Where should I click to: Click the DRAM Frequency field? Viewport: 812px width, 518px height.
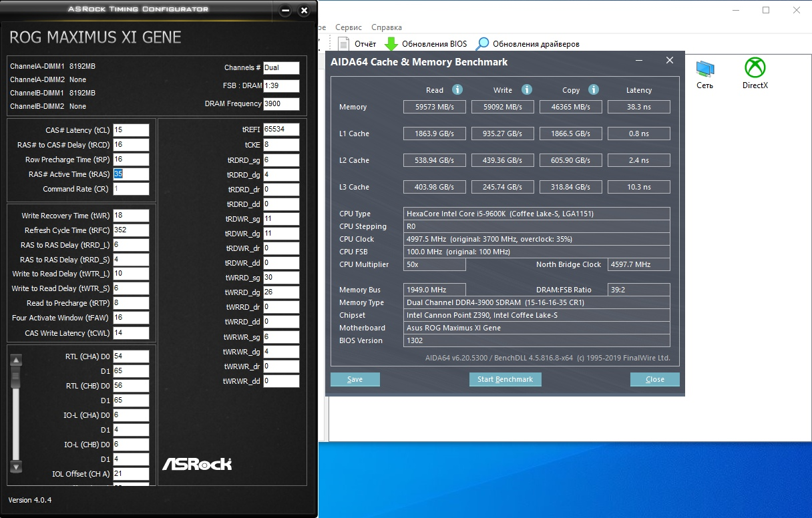281,103
